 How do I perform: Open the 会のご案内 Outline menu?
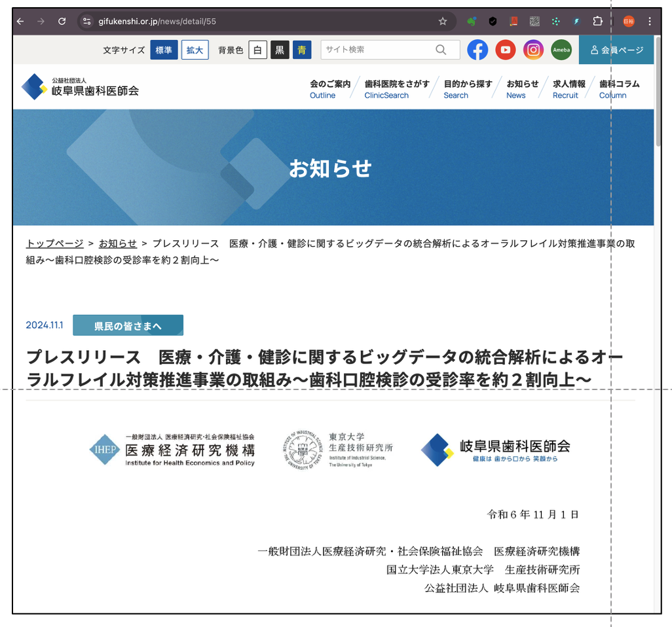(x=329, y=89)
